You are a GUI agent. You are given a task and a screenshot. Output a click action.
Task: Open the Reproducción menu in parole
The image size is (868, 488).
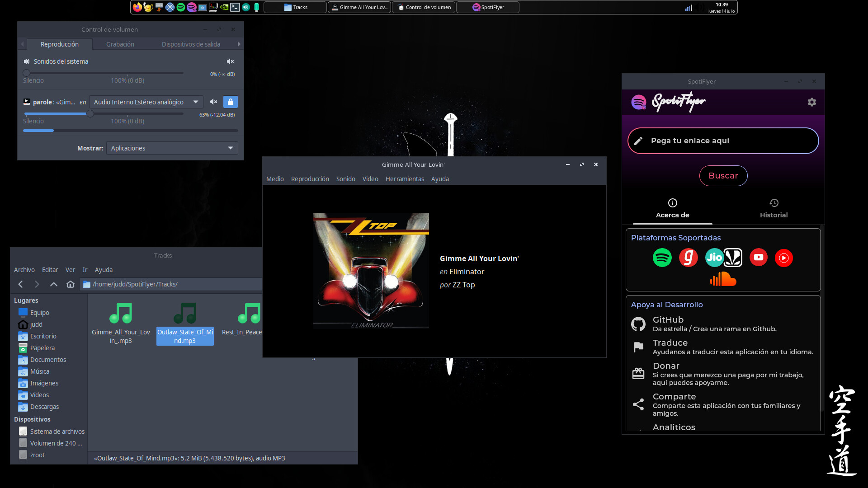click(x=310, y=179)
